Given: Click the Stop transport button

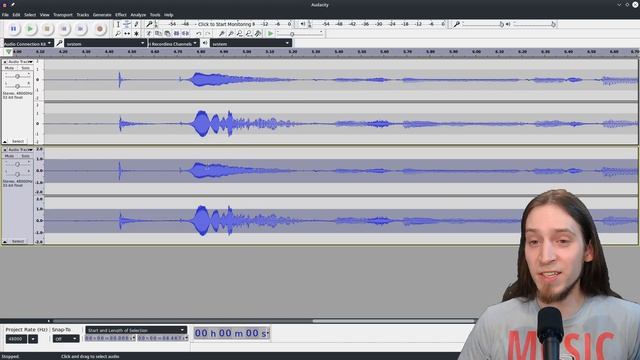Looking at the screenshot, I should click(47, 29).
